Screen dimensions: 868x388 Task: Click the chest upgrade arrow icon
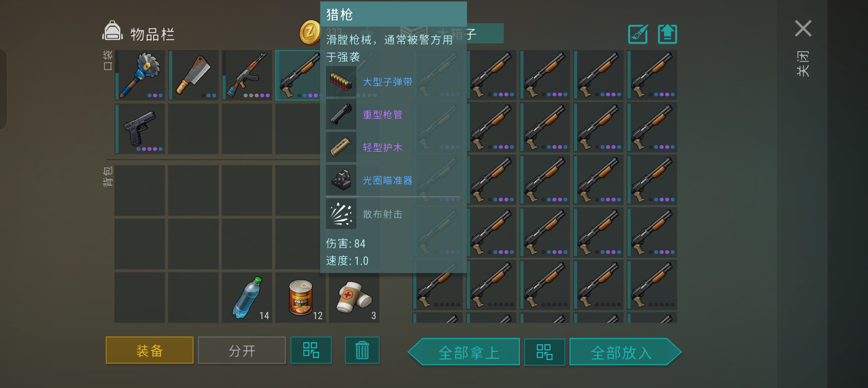tap(668, 34)
